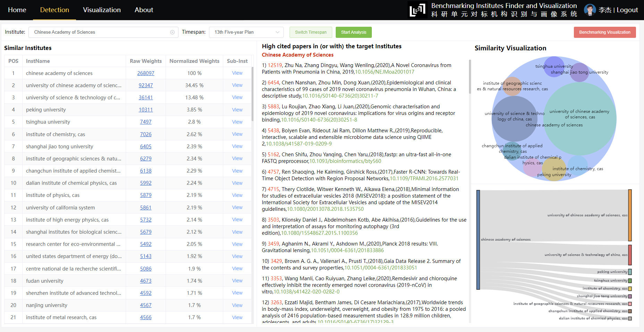Sort by Raw Weights column header
The width and height of the screenshot is (644, 332).
146,61
